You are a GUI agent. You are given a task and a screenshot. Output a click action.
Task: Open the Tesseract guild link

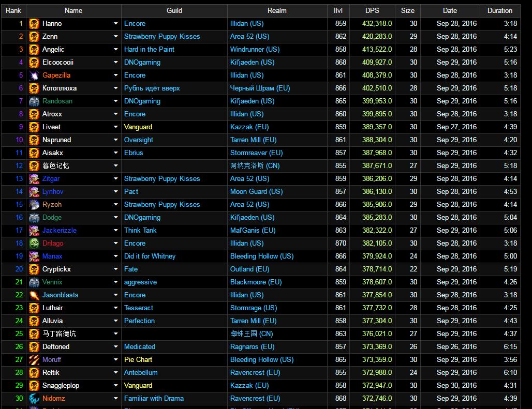[x=139, y=308]
